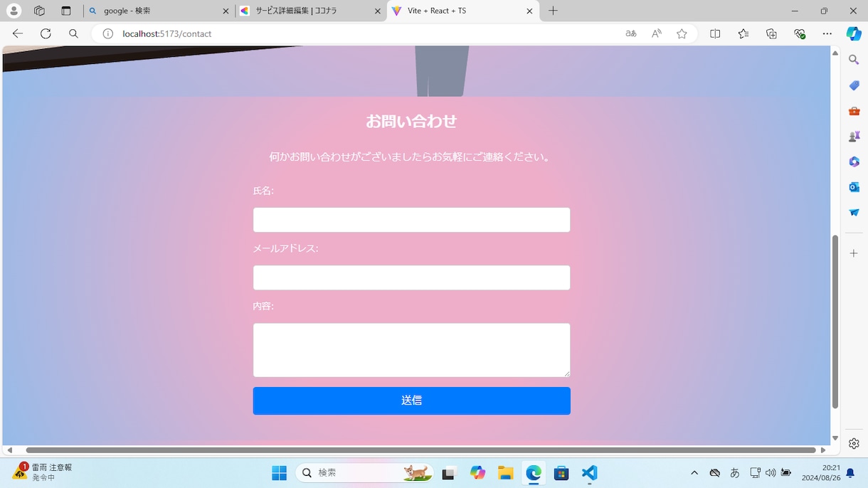
Task: Toggle the Japanese IME あ indicator
Action: (x=735, y=473)
